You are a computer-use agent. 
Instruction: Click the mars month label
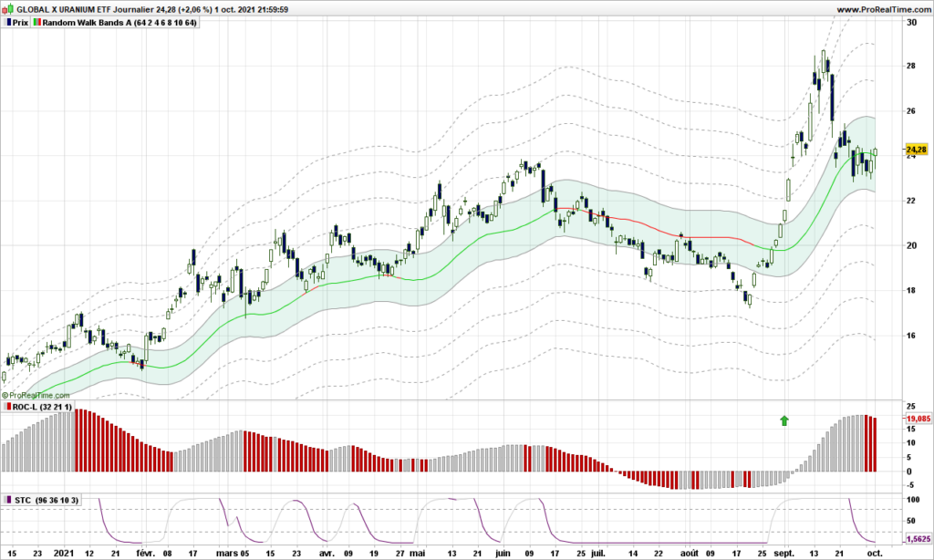point(227,553)
